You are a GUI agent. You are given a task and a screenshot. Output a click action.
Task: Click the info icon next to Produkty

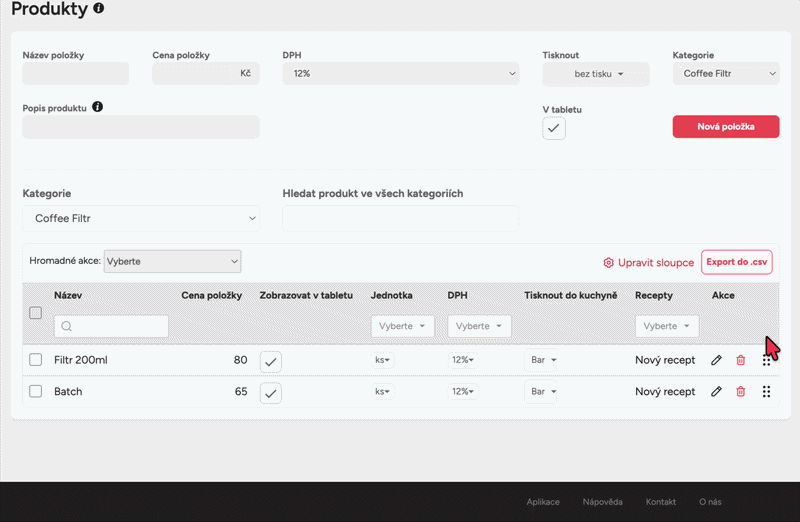click(98, 9)
